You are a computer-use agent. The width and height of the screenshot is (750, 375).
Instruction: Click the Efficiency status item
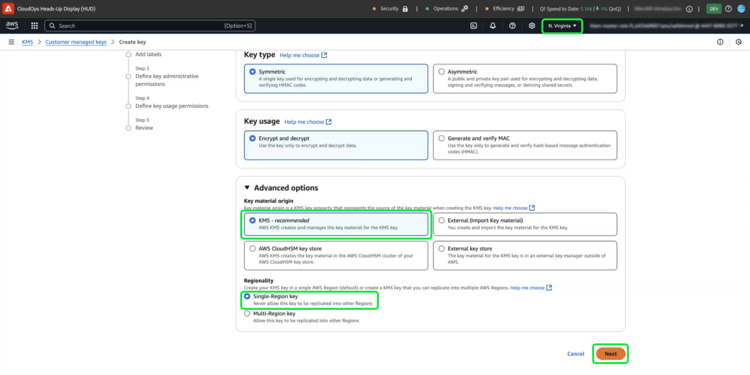pyautogui.click(x=506, y=9)
